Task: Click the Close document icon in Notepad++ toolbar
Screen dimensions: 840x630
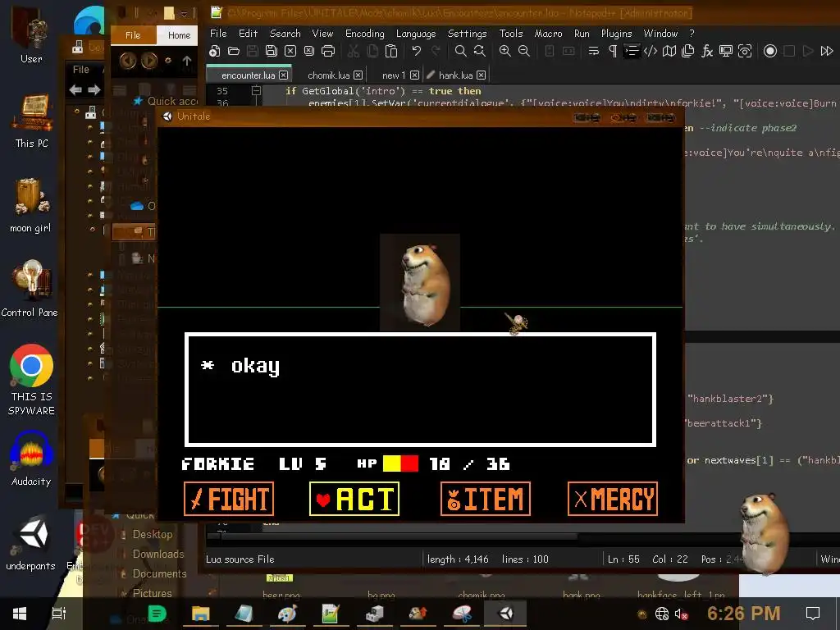Action: (x=290, y=51)
